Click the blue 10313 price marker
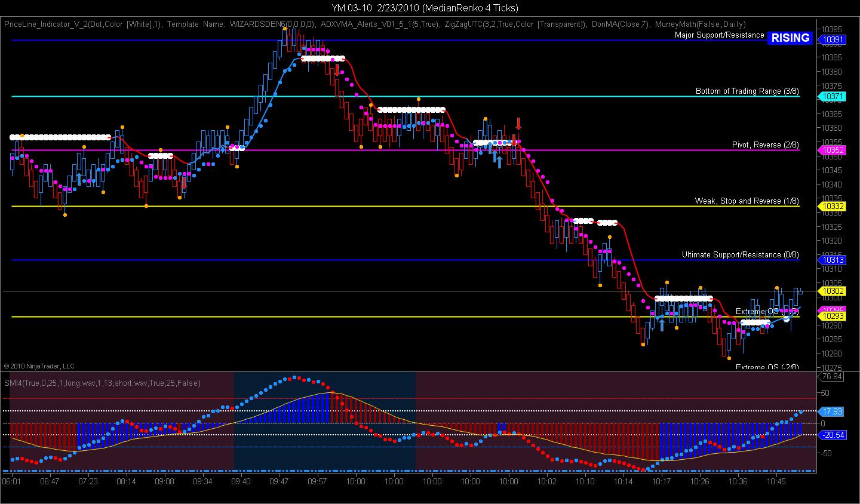This screenshot has width=860, height=504. 833,260
